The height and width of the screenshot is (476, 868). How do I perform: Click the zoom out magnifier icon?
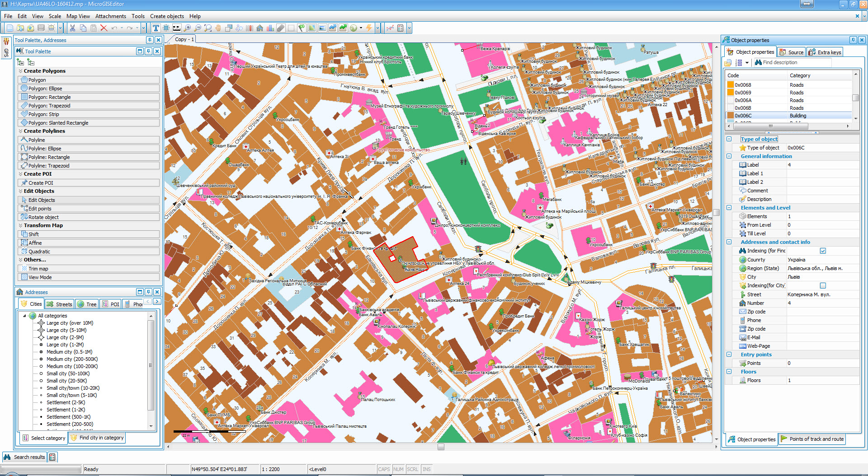click(198, 28)
